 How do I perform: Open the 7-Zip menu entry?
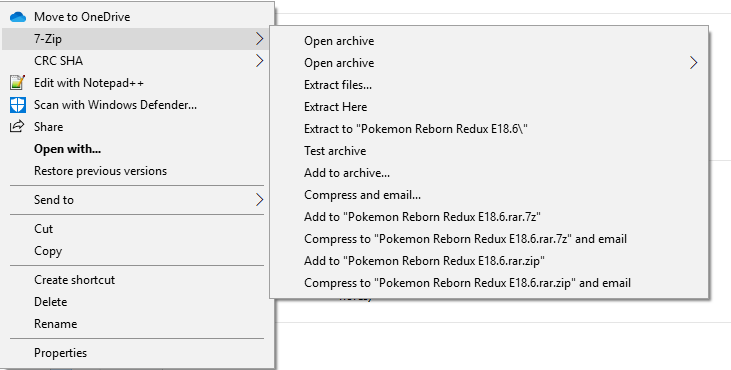point(135,39)
